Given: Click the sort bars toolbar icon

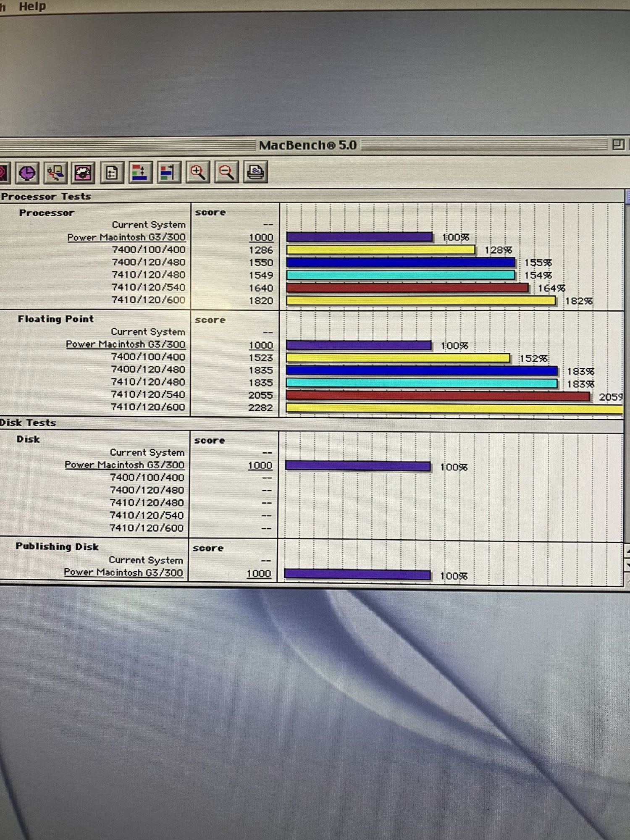Looking at the screenshot, I should 140,173.
